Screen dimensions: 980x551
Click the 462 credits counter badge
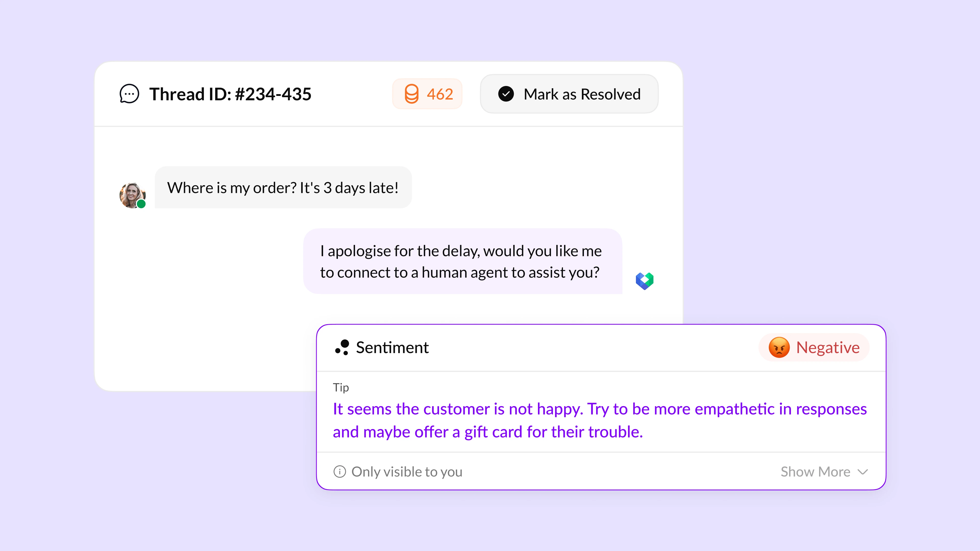click(x=427, y=94)
